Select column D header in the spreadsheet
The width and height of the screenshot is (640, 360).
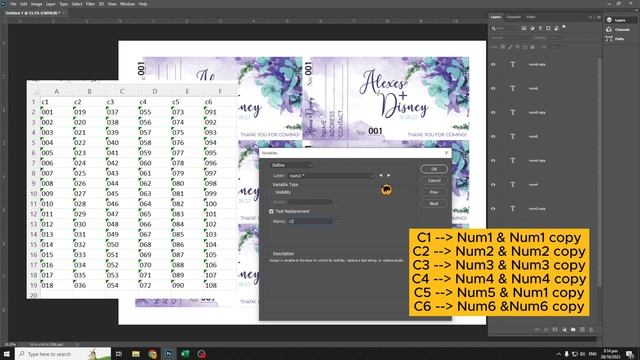coord(154,91)
